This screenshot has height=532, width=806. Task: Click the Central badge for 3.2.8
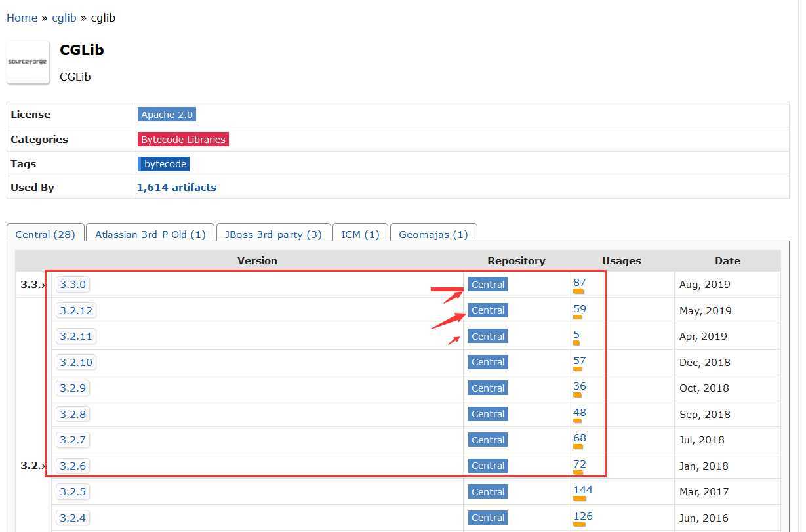click(x=488, y=414)
